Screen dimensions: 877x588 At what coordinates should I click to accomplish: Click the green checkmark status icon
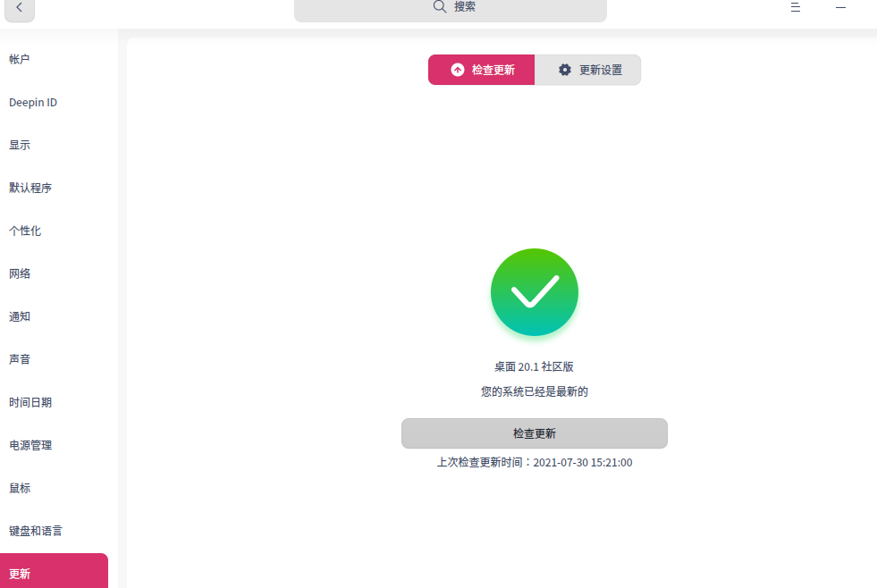[x=535, y=292]
